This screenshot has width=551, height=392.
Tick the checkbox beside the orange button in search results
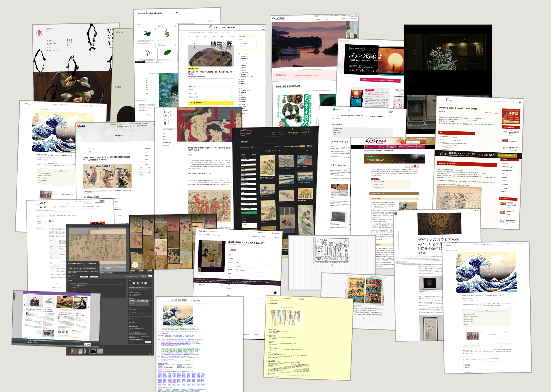pyautogui.click(x=284, y=147)
